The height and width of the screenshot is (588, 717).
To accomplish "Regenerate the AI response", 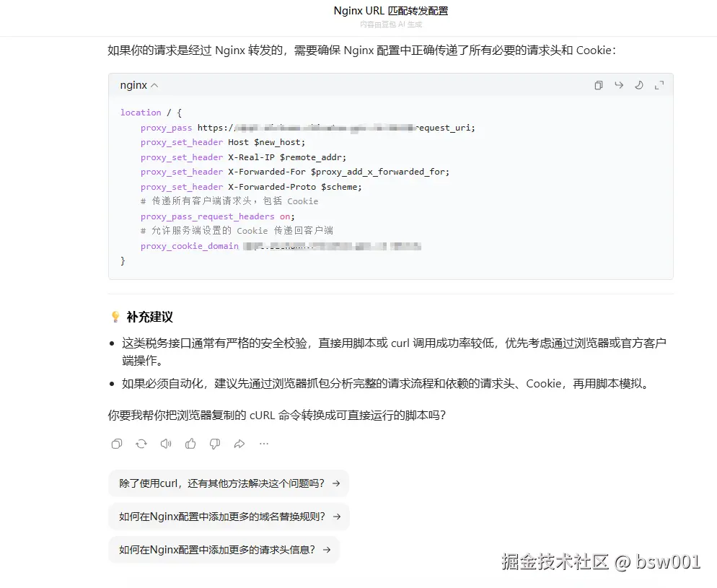I will pyautogui.click(x=141, y=444).
